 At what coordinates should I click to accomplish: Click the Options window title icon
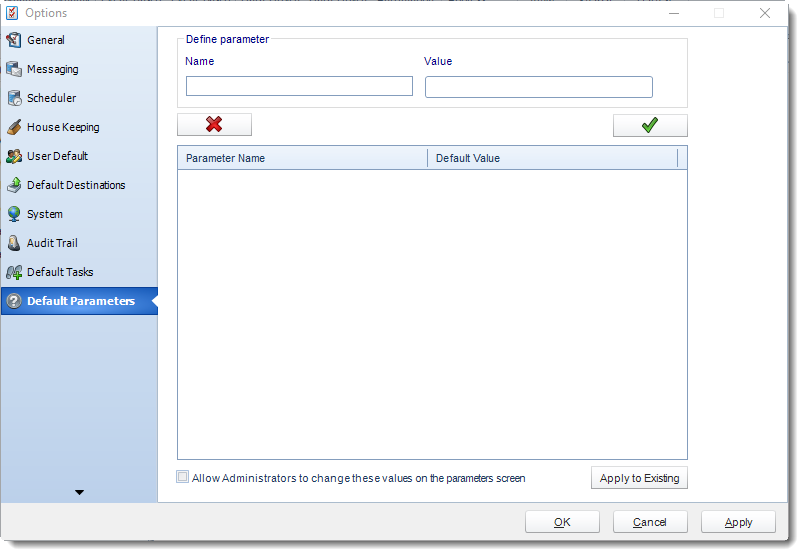tap(12, 13)
